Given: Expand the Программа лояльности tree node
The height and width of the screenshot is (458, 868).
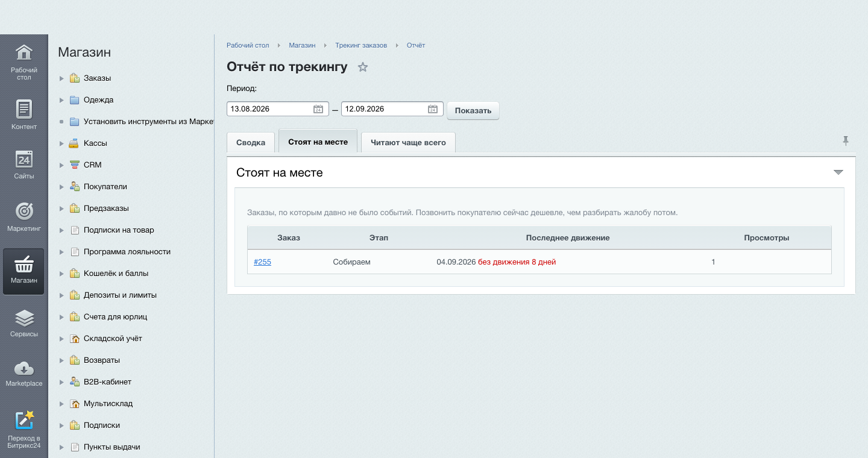Looking at the screenshot, I should tap(61, 252).
